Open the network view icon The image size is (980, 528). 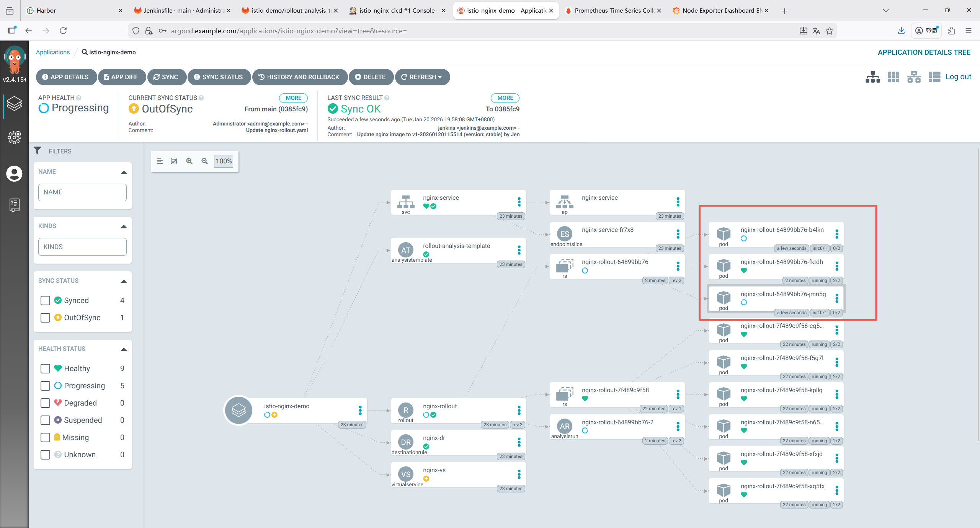914,77
